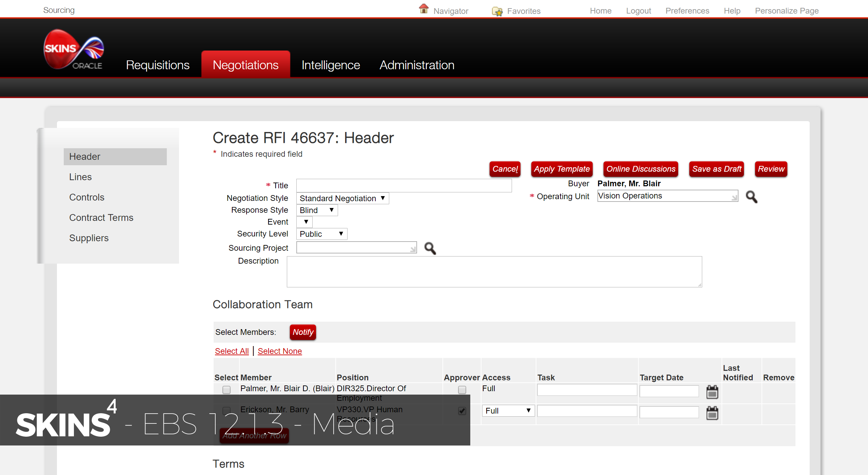Open Online Discussions
This screenshot has height=475, width=868.
(641, 169)
